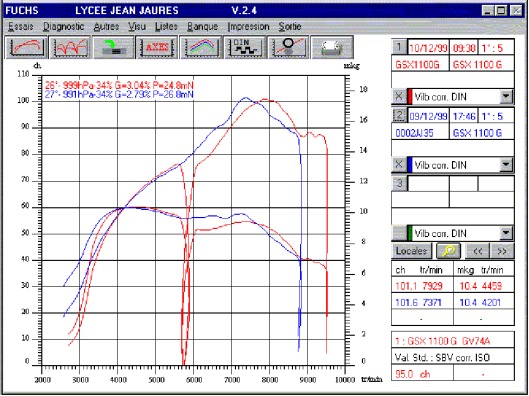Screen dimensions: 529x396
Task: Toggle the blank button beside green curve 3
Action: point(399,233)
